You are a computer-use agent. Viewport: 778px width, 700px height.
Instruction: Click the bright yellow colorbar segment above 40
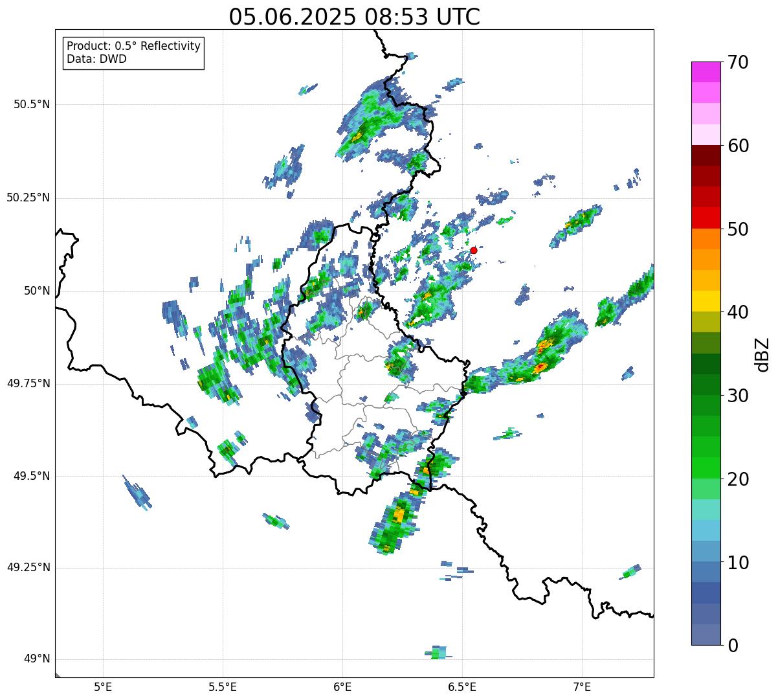pos(706,302)
